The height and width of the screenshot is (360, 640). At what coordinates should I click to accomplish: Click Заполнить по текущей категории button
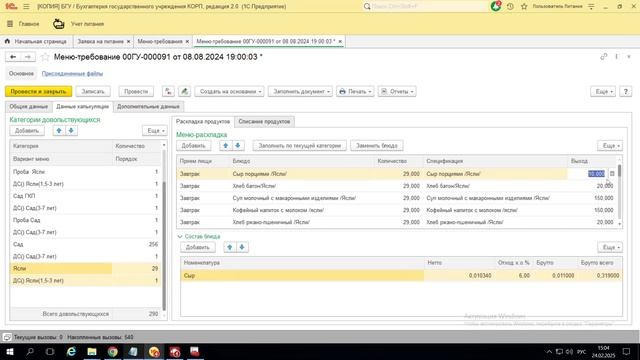(300, 146)
